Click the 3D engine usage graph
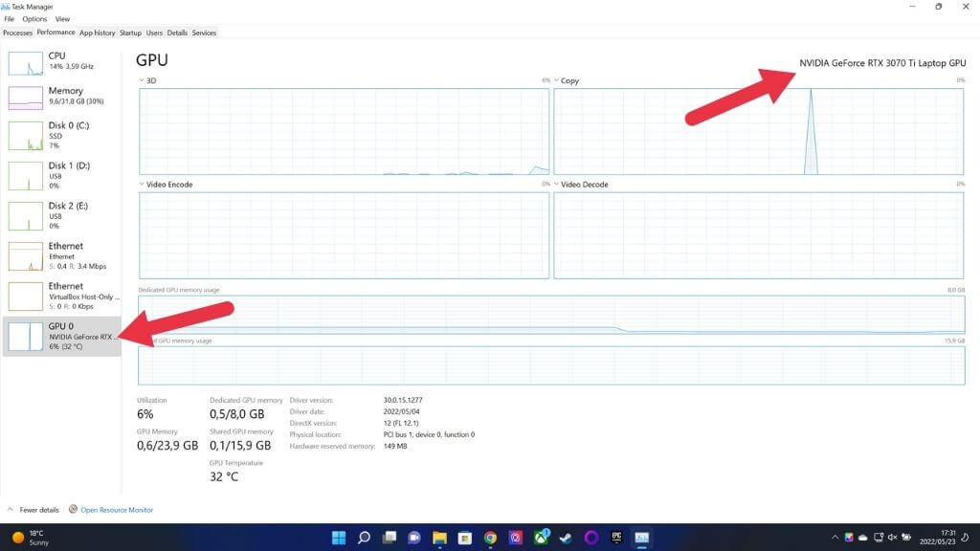The width and height of the screenshot is (980, 551). [344, 131]
